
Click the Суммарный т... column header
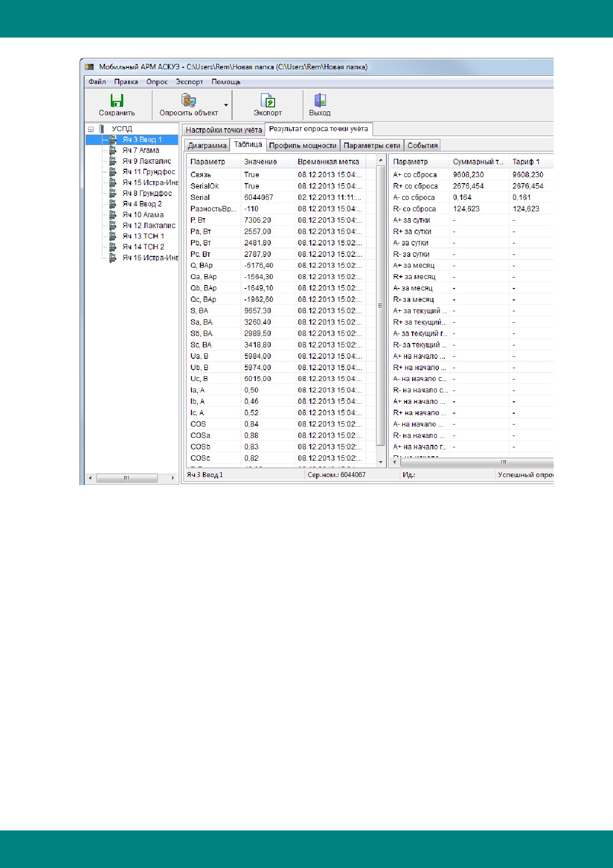click(479, 162)
